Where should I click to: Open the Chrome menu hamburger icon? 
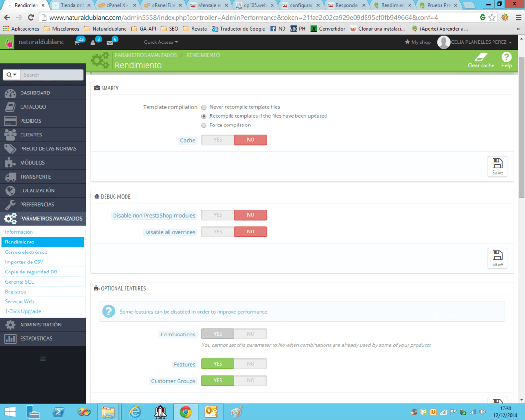[x=518, y=17]
